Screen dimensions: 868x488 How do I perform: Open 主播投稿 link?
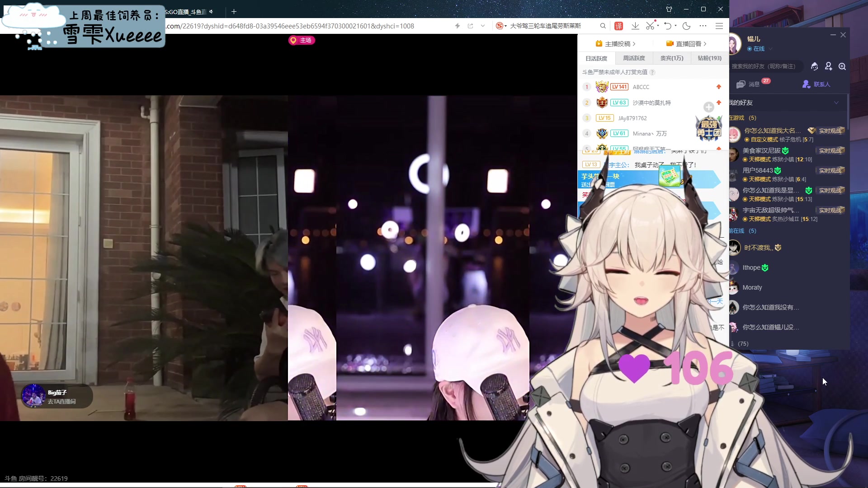(615, 44)
